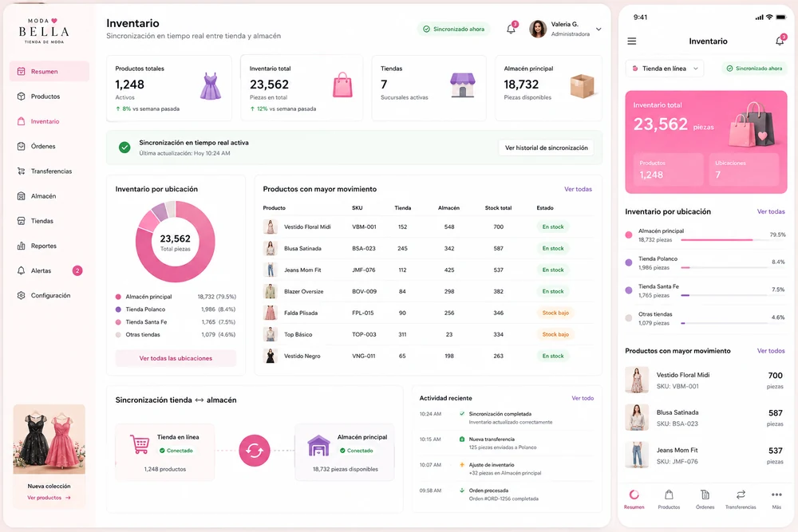Open Resumen in the sidebar
This screenshot has width=798, height=532.
point(49,71)
